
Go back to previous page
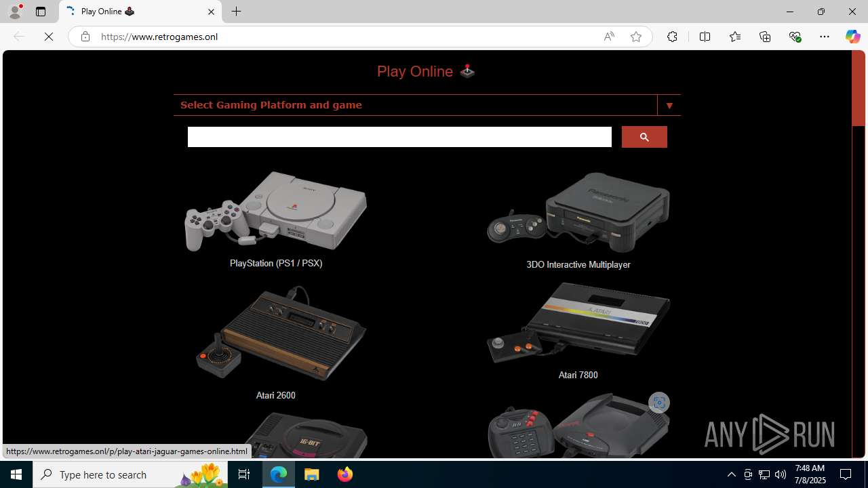(x=19, y=37)
